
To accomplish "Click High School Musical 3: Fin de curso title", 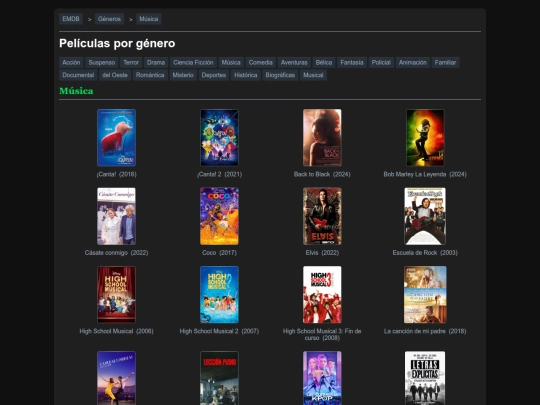I will (x=322, y=334).
